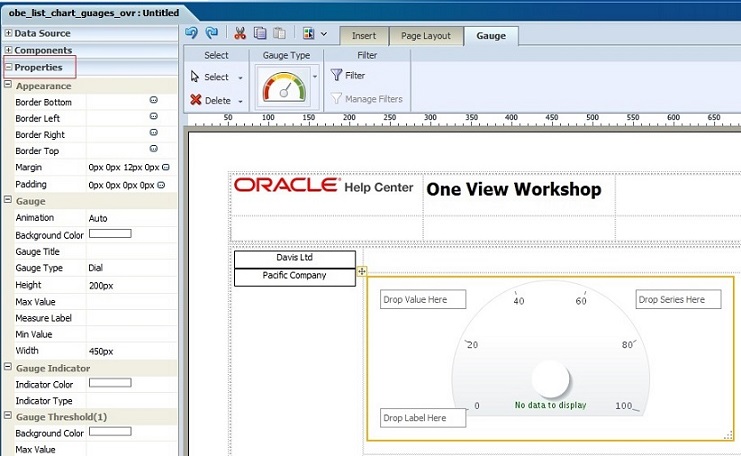Image resolution: width=741 pixels, height=456 pixels.
Task: Click the Gauge Max Value field
Action: [x=131, y=302]
